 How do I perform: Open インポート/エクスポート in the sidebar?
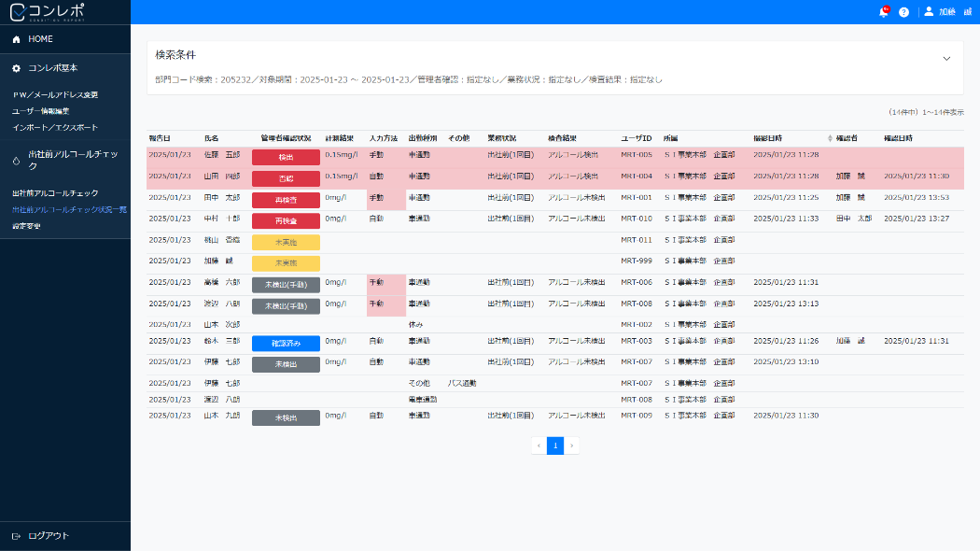tap(56, 128)
